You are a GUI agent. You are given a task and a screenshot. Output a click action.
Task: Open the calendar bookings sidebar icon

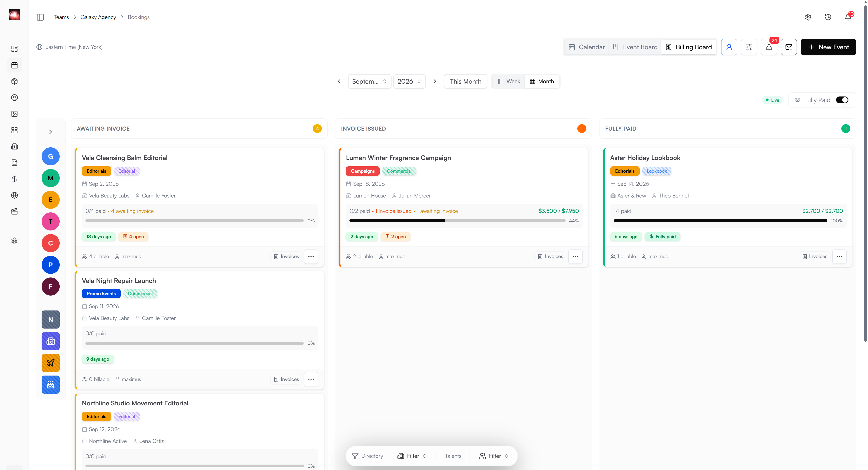tap(14, 65)
